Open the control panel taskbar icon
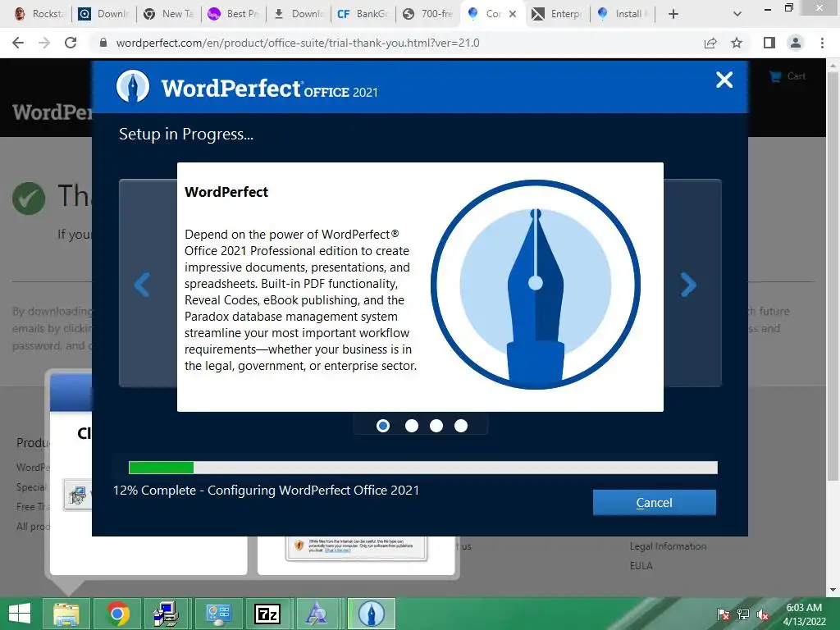Screen dimensions: 840x630 (217, 614)
